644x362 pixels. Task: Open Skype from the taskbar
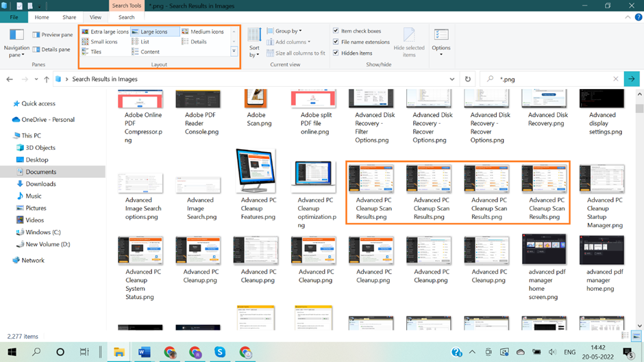pos(220,352)
